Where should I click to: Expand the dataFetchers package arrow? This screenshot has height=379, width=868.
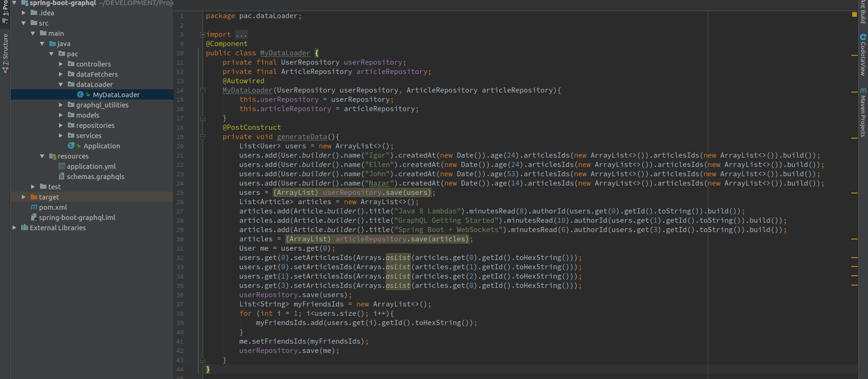click(61, 74)
